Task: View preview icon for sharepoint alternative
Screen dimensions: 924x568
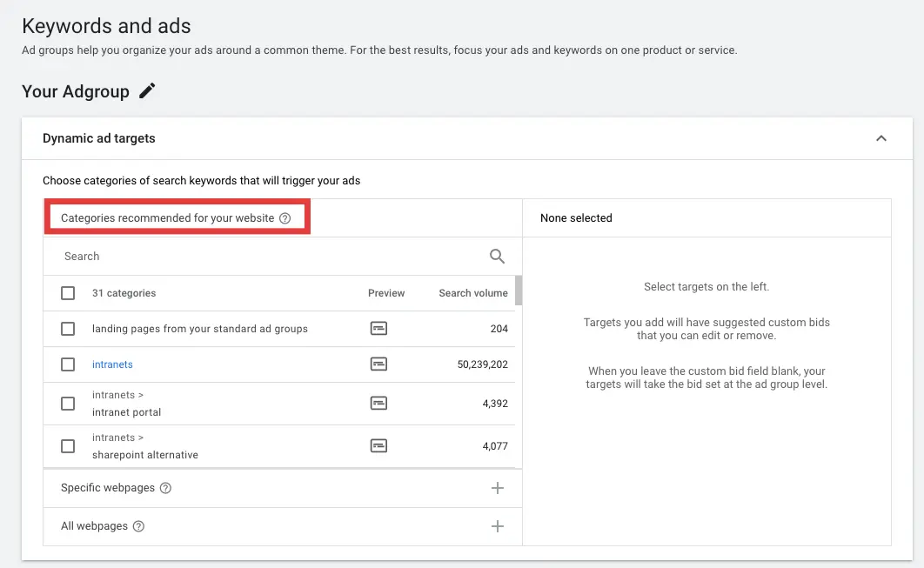Action: click(x=378, y=445)
